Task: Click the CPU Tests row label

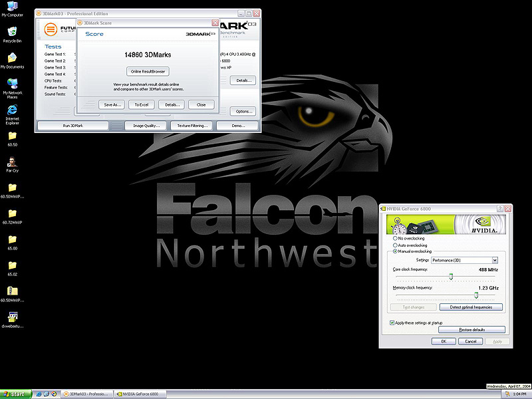Action: click(x=53, y=80)
